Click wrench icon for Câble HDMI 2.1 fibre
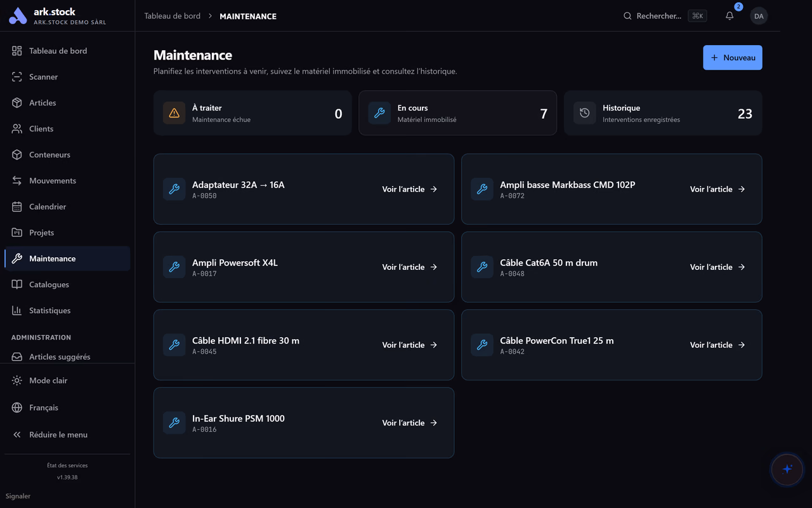 coord(174,345)
